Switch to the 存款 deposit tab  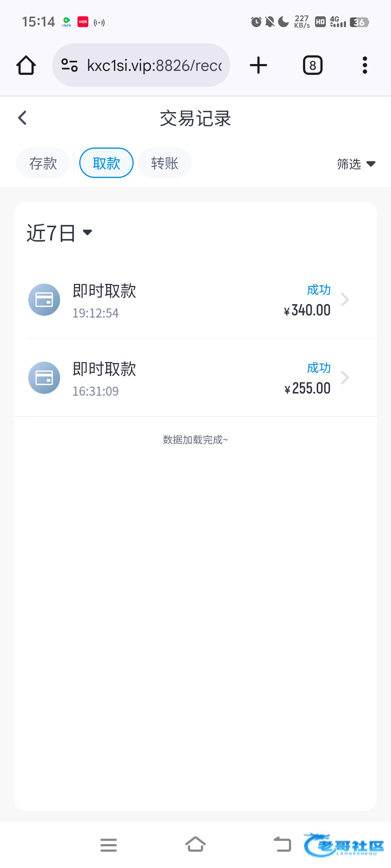pos(43,163)
